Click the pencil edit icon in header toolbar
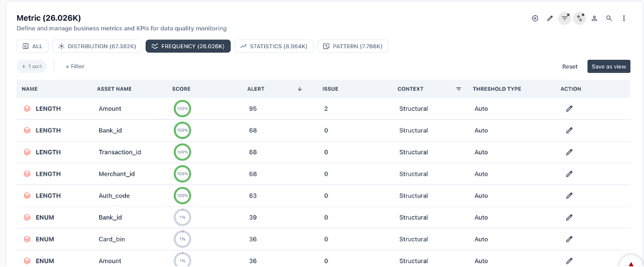This screenshot has width=644, height=267. point(550,18)
